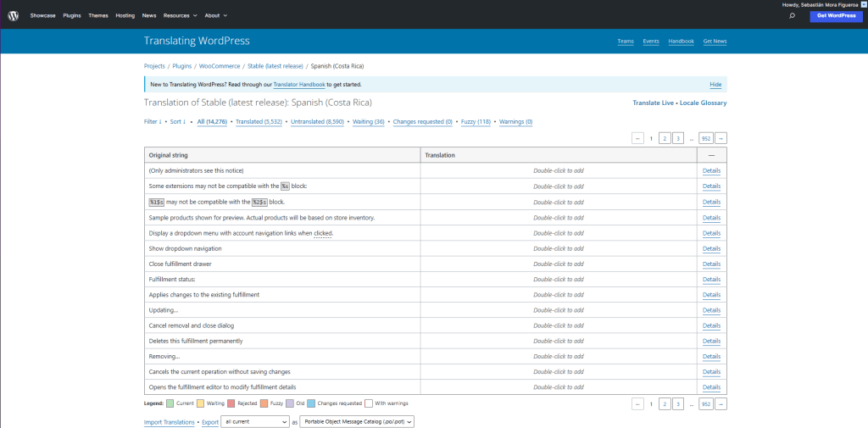Open the Resources dropdown menu
Image resolution: width=868 pixels, height=428 pixels.
(180, 15)
